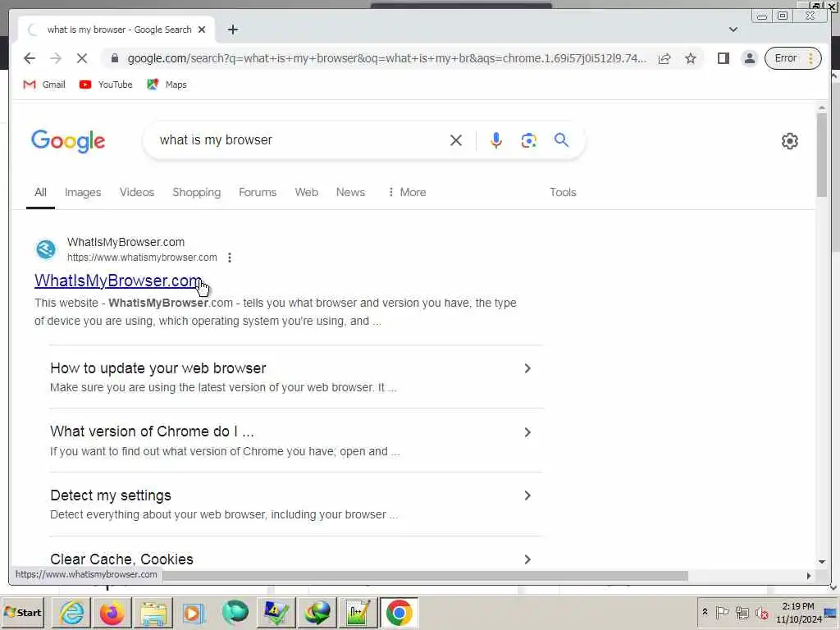Click the Error update menu button
Viewport: 840px width, 630px height.
[792, 58]
